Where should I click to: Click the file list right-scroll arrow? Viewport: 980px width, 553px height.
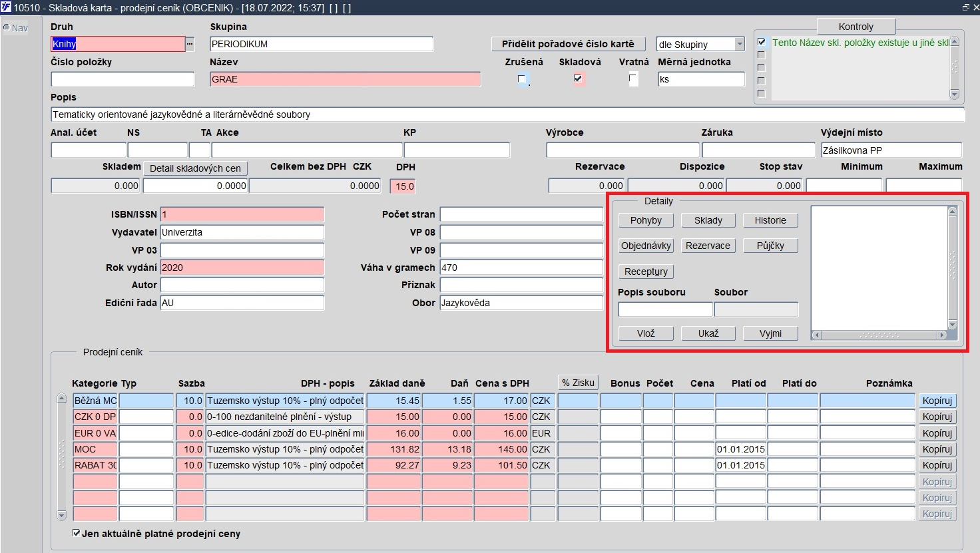(x=941, y=335)
